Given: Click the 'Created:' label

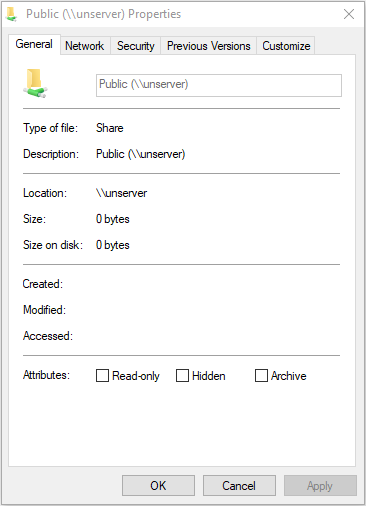Looking at the screenshot, I should [43, 284].
